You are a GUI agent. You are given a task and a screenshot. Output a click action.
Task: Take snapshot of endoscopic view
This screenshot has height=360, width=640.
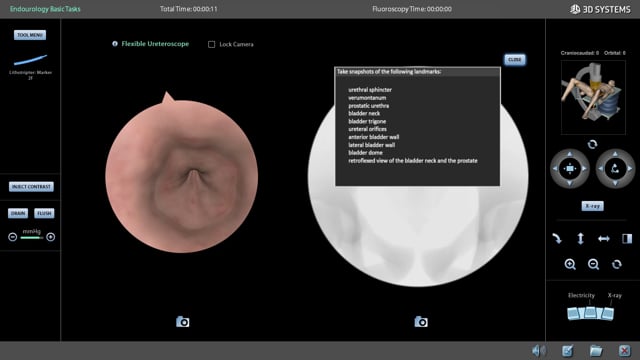[182, 322]
